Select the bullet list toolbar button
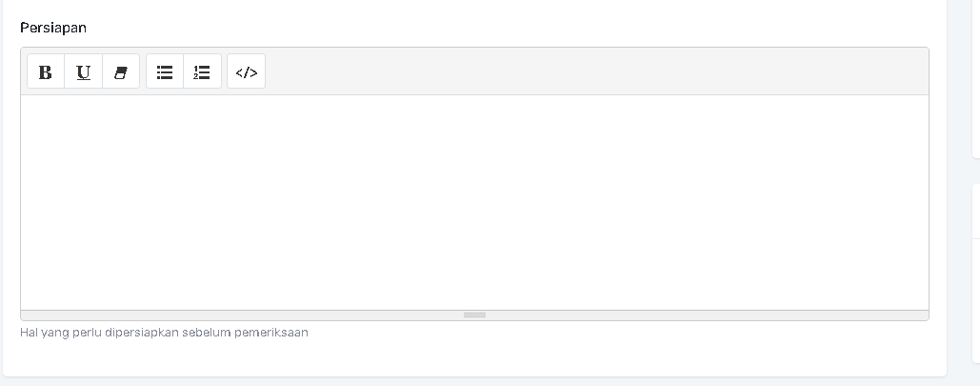 [165, 71]
